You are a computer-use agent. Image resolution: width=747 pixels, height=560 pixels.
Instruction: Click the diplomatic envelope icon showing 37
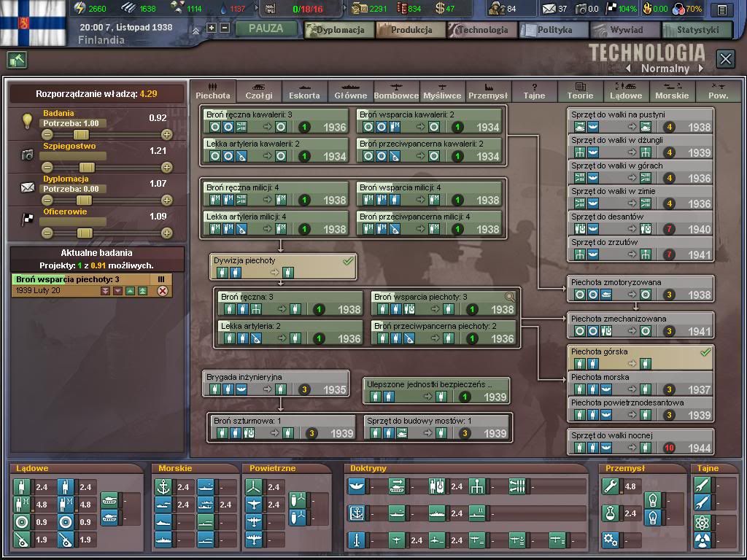tap(549, 9)
